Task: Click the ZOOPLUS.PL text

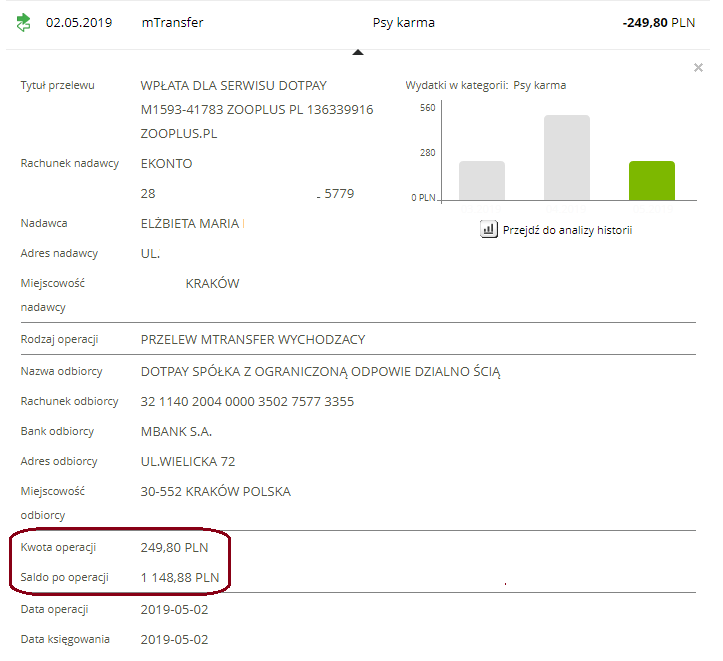Action: tap(178, 134)
